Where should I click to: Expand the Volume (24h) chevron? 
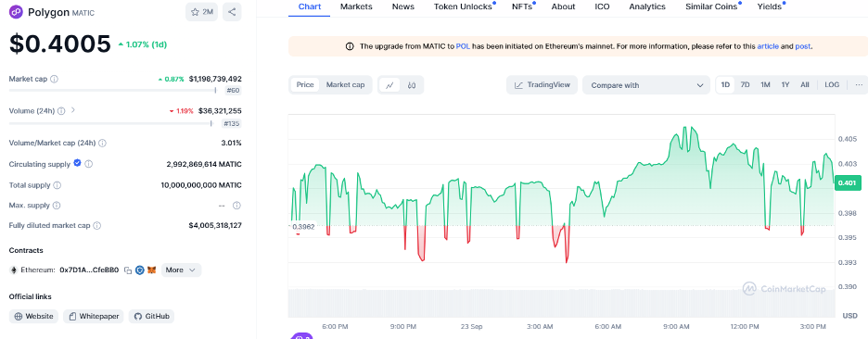[x=73, y=110]
